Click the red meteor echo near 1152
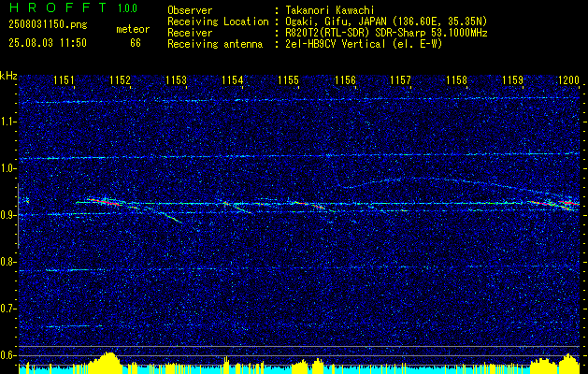 pos(105,202)
